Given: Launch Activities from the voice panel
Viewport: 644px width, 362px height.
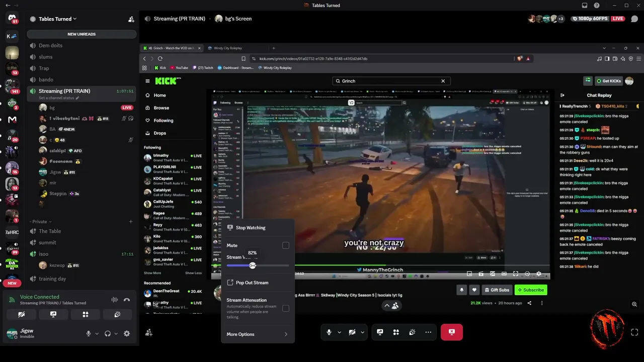Looking at the screenshot, I should pos(86,314).
